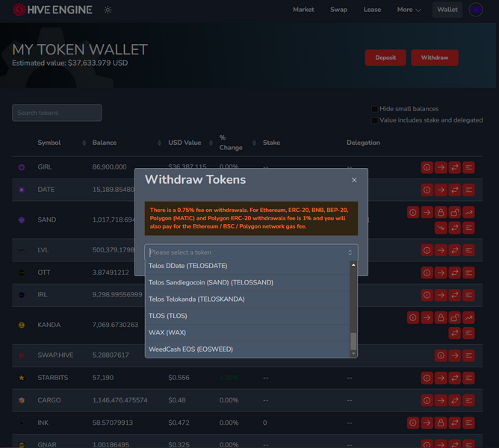
Task: Open the history list icon for GIRL
Action: 469,167
